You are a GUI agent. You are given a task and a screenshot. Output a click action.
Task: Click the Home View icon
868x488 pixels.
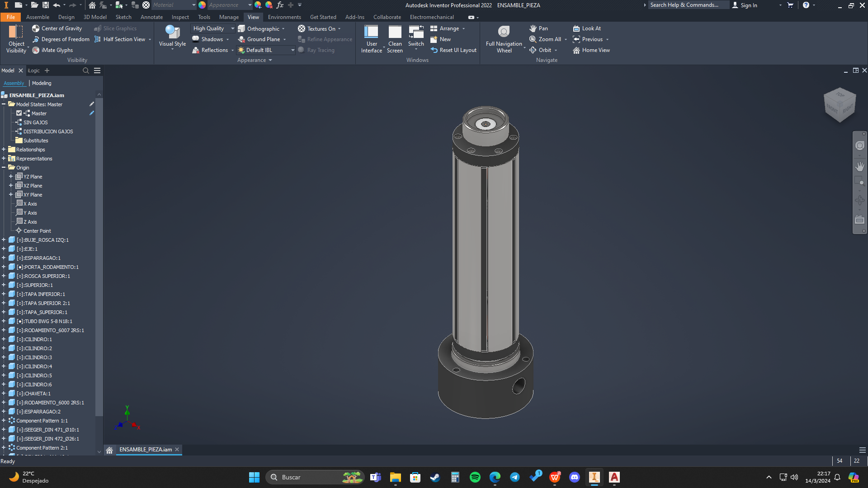click(x=576, y=50)
